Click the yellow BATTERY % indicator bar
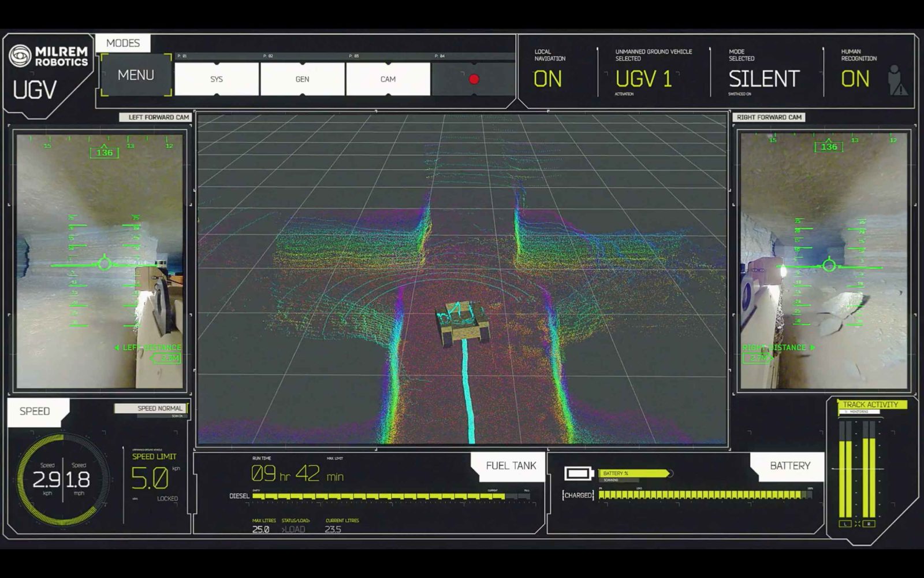Screen dimensions: 924x578 (x=634, y=473)
